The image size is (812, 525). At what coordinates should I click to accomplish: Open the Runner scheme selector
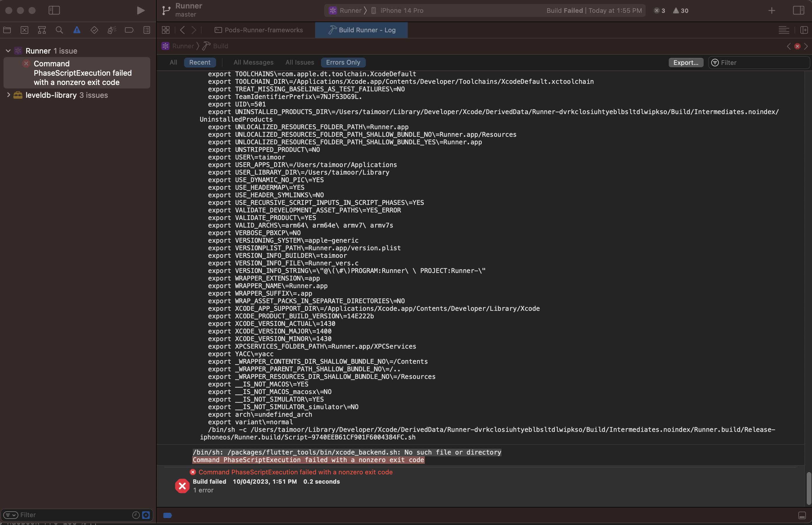(x=345, y=10)
